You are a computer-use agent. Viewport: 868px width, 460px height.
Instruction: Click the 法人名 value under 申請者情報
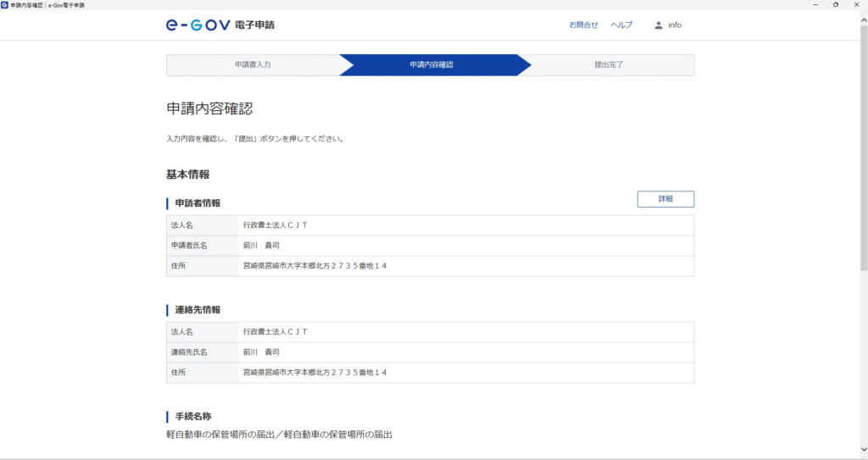[275, 225]
